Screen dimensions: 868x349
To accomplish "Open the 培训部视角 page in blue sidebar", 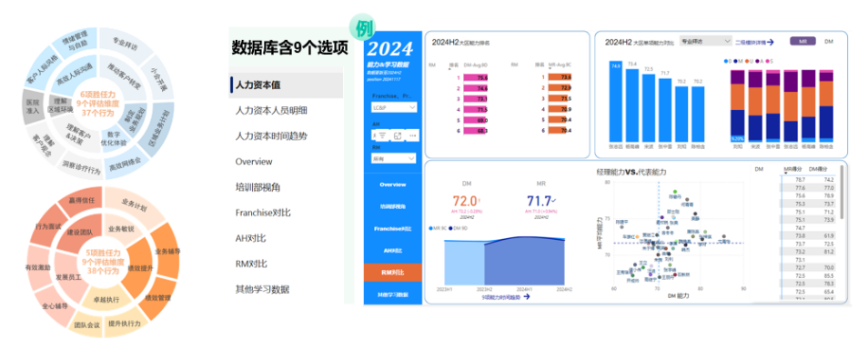I will (x=392, y=206).
